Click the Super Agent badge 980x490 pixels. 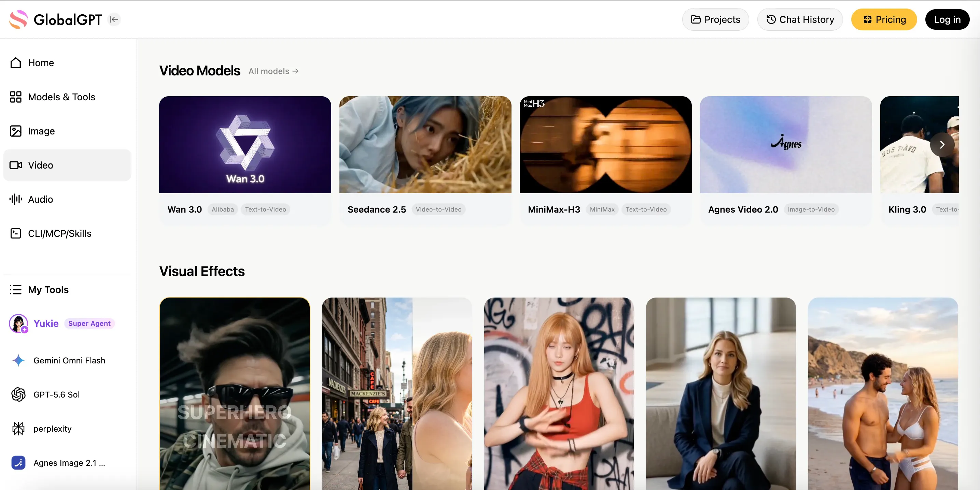[89, 323]
